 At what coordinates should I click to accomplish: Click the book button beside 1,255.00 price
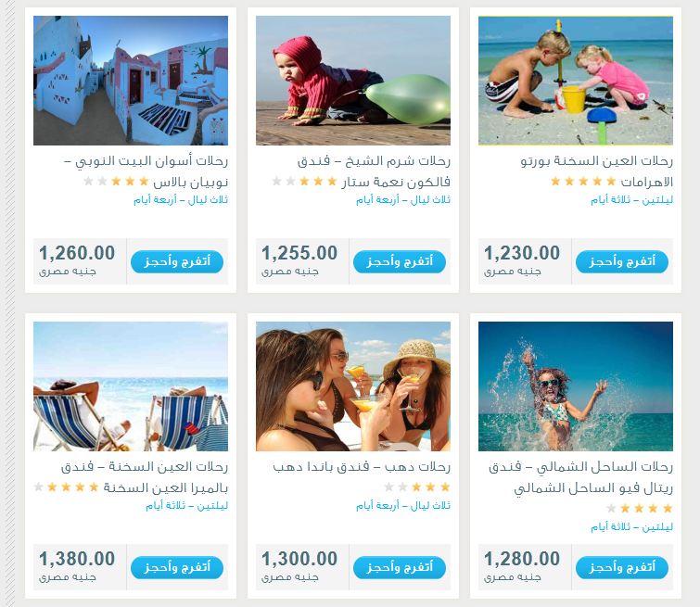pyautogui.click(x=399, y=261)
